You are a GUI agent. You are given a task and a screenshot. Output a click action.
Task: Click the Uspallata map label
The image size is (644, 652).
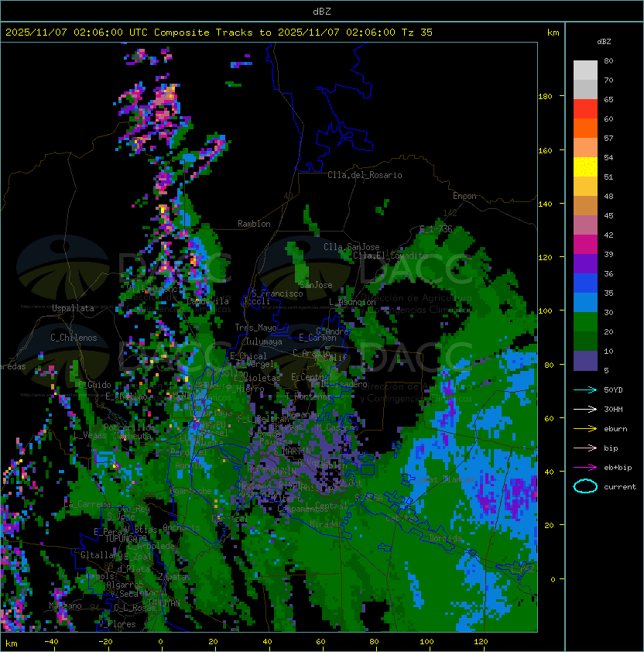pos(73,308)
